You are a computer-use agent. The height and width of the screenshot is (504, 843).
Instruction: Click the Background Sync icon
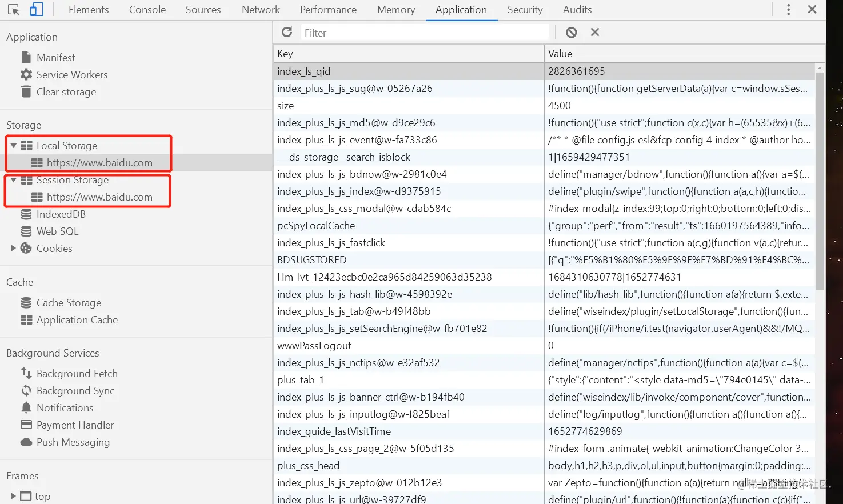click(26, 390)
